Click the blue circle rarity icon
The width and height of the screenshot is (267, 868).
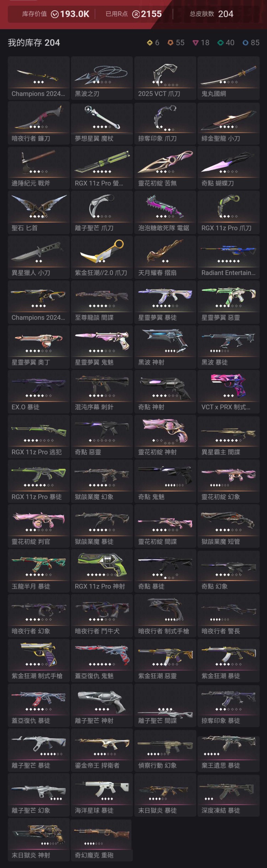(245, 43)
